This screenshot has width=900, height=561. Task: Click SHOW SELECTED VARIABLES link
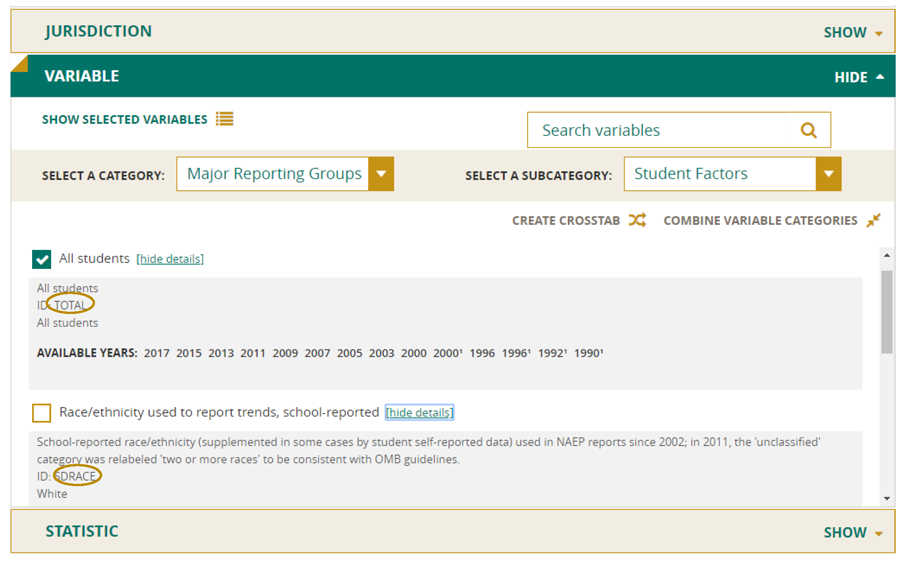[x=125, y=119]
